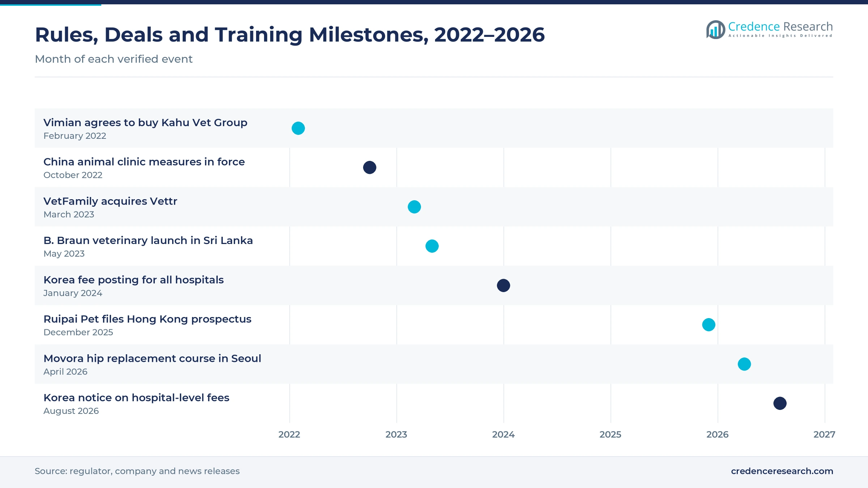Click the label Korea notice on hospital-level fees
Image resolution: width=868 pixels, height=488 pixels.
pyautogui.click(x=136, y=398)
